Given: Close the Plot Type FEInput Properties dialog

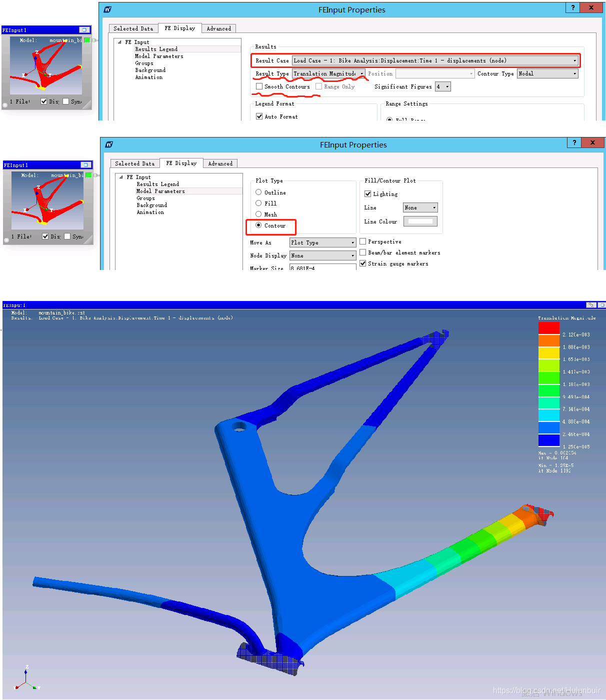Looking at the screenshot, I should [x=592, y=142].
